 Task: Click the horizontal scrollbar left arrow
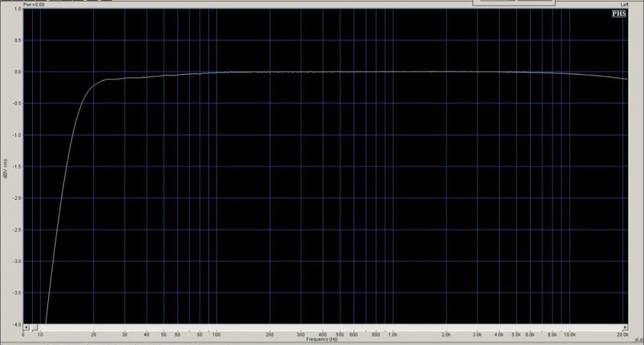[27, 327]
